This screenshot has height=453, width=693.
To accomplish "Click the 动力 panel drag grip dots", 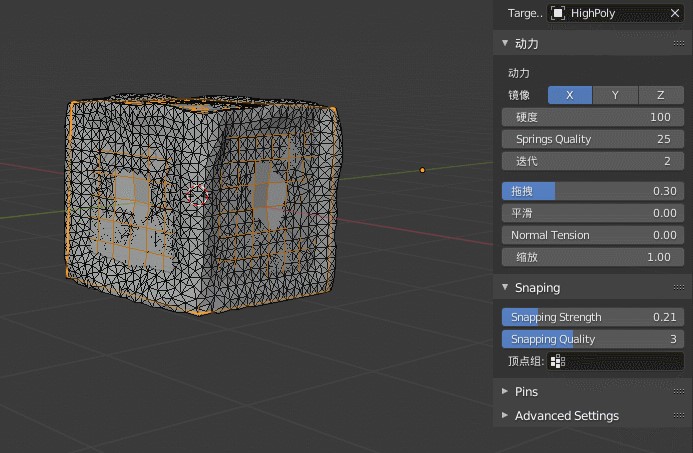I will [x=678, y=43].
